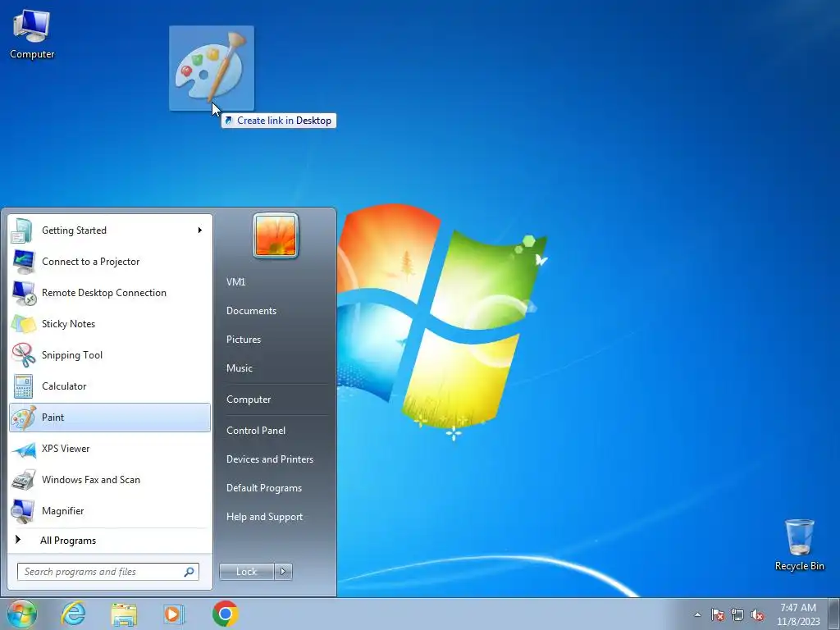Open Documents from Start menu
This screenshot has height=630, width=840.
[x=251, y=311]
